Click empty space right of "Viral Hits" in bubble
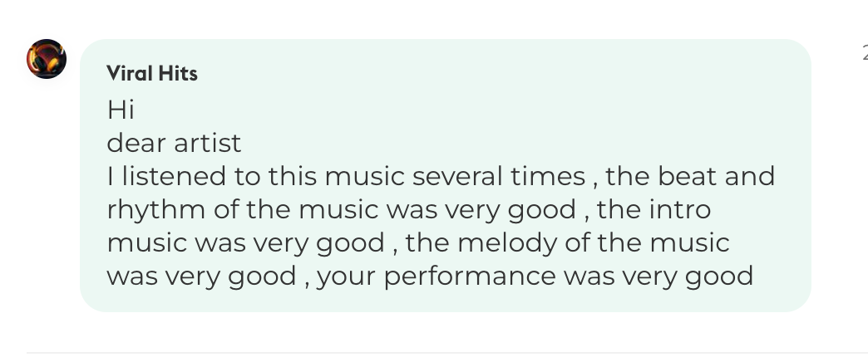This screenshot has height=362, width=868. [x=499, y=74]
